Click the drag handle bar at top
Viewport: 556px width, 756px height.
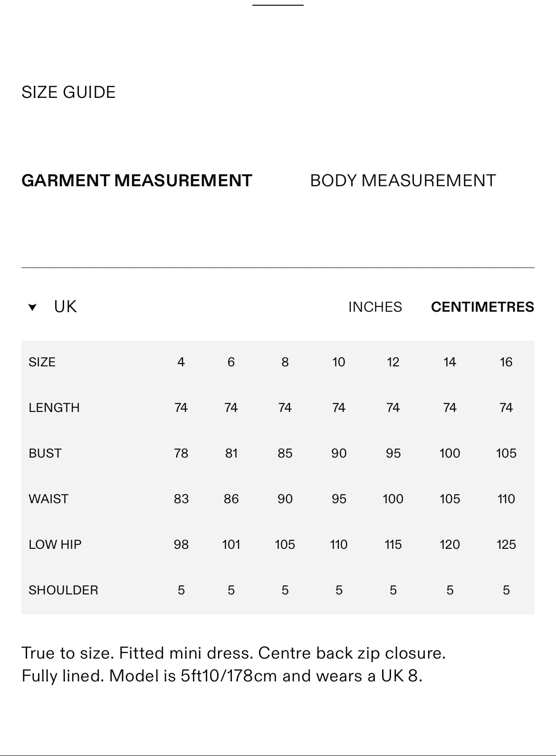278,5
